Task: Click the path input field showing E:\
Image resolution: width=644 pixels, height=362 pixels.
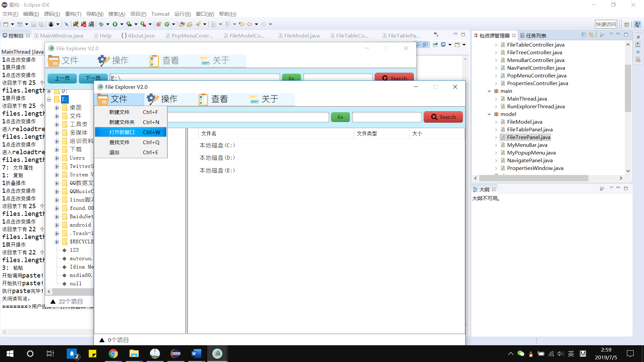Action: pos(195,78)
